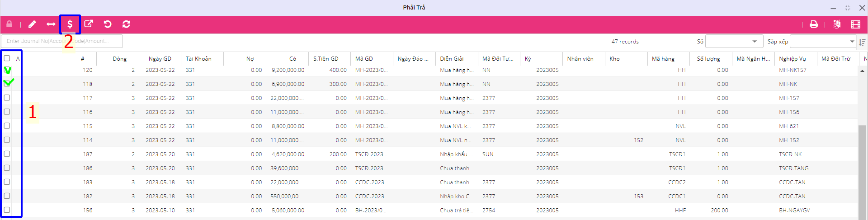Click the journal search input field
Screen dimensions: 868x220
(x=62, y=41)
